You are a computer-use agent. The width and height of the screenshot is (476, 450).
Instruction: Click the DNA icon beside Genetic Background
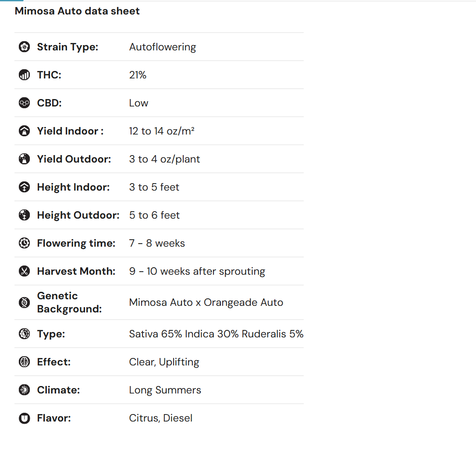25,302
